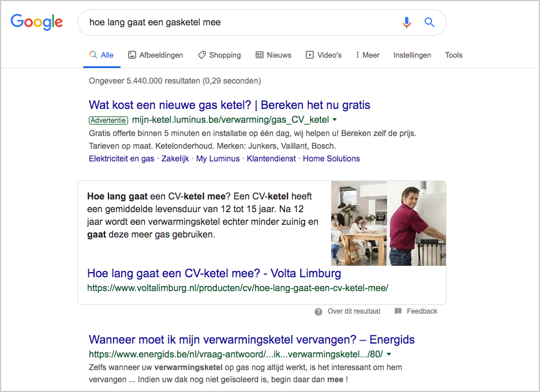This screenshot has height=392, width=540.
Task: Open 'Wat kost een nieuwe gas ketel?' ad
Action: pos(230,105)
